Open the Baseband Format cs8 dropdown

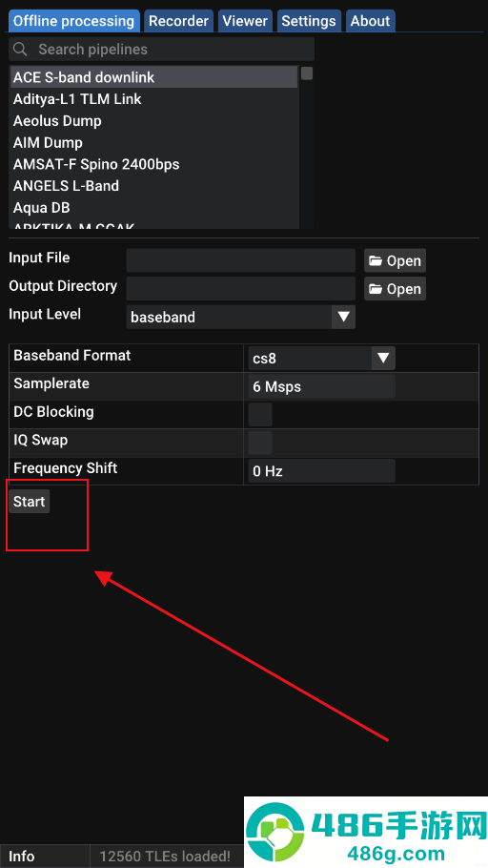pyautogui.click(x=321, y=358)
